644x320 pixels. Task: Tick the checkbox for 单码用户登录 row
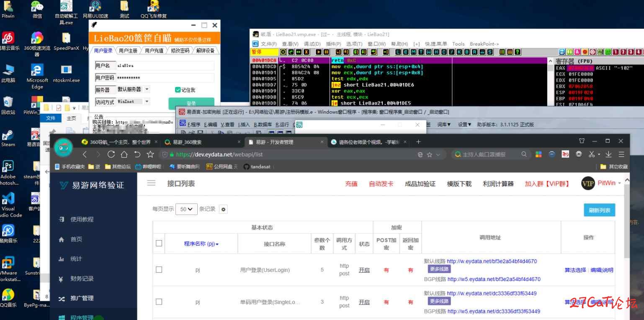coord(159,302)
